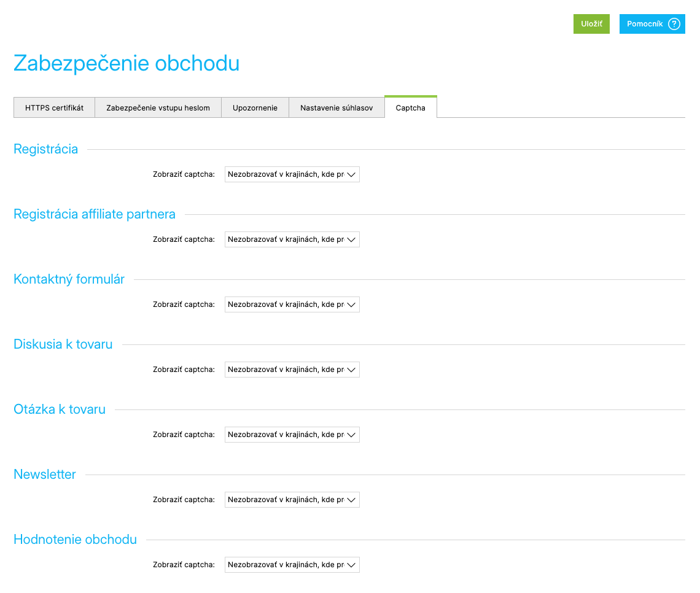Click the Zobraziť captcha label under Newsletter
Viewport: 700px width, 593px height.
(184, 500)
